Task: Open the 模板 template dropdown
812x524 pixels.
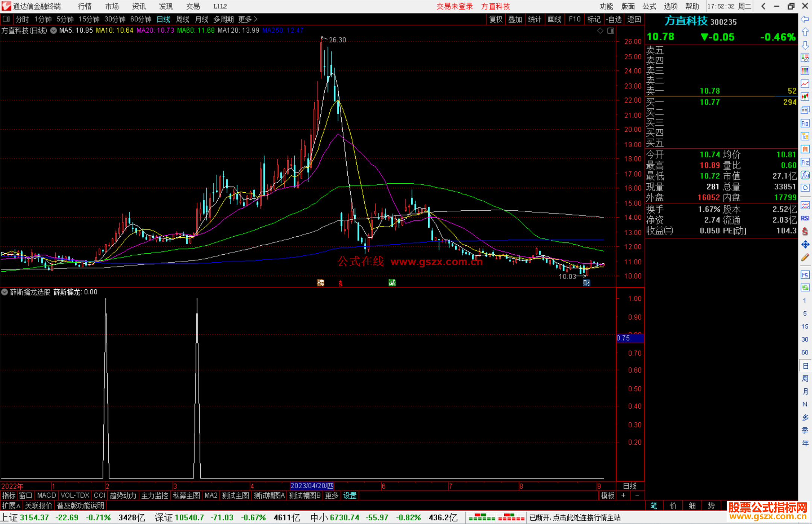Action: (607, 495)
